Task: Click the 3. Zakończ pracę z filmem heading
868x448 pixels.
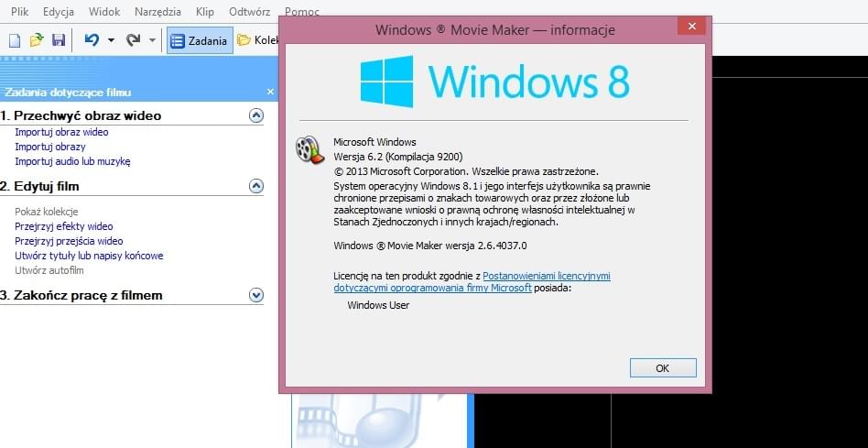Action: pyautogui.click(x=81, y=295)
